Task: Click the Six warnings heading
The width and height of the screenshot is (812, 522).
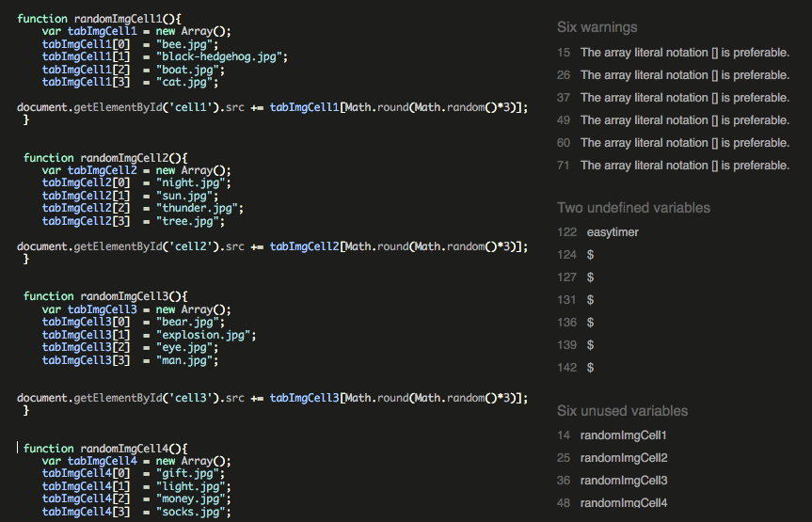Action: coord(597,27)
